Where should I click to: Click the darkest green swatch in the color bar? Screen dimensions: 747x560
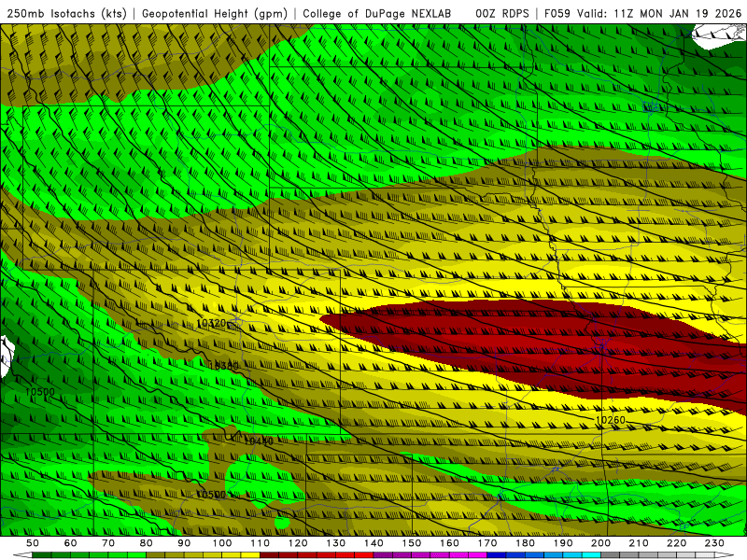coord(42,555)
